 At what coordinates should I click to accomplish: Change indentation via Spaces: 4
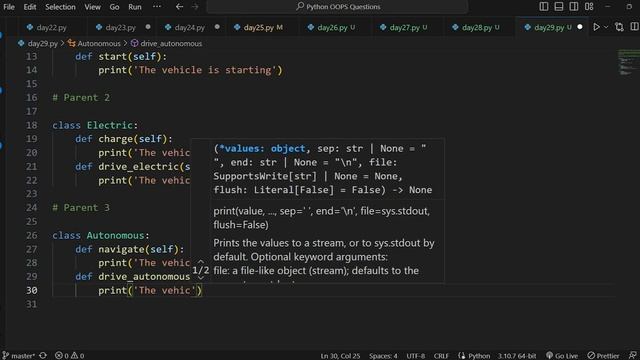[383, 356]
